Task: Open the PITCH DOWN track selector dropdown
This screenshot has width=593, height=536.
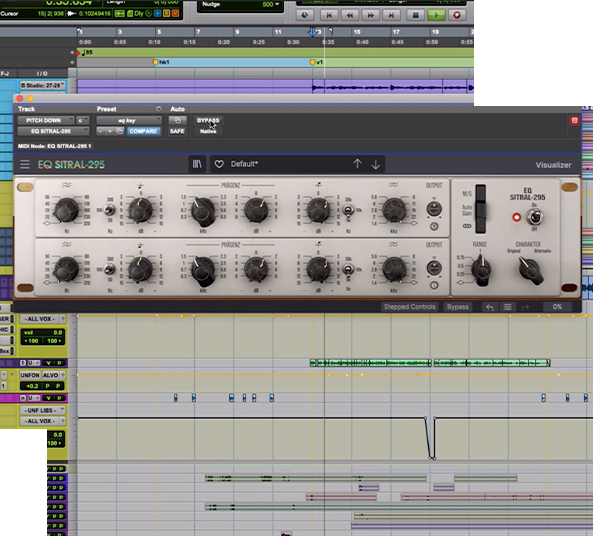Action: (x=46, y=120)
